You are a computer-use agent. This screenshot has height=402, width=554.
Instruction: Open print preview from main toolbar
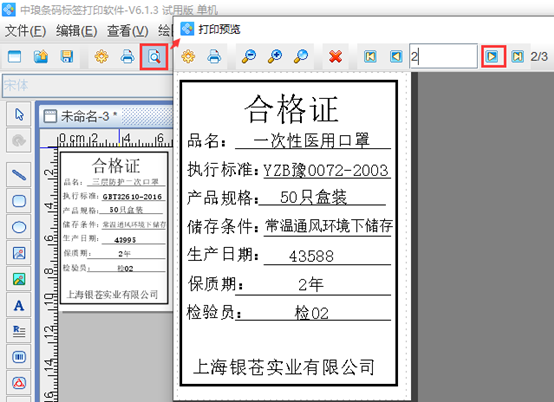click(x=154, y=57)
